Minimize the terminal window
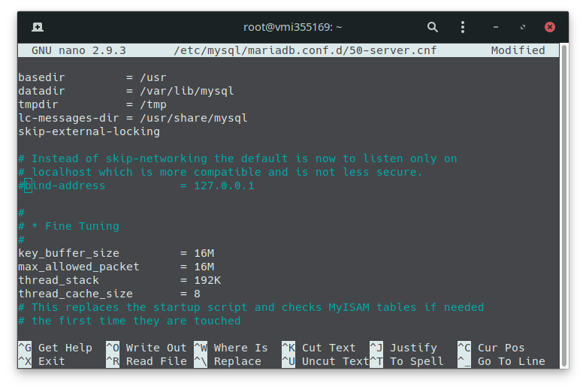 click(497, 27)
